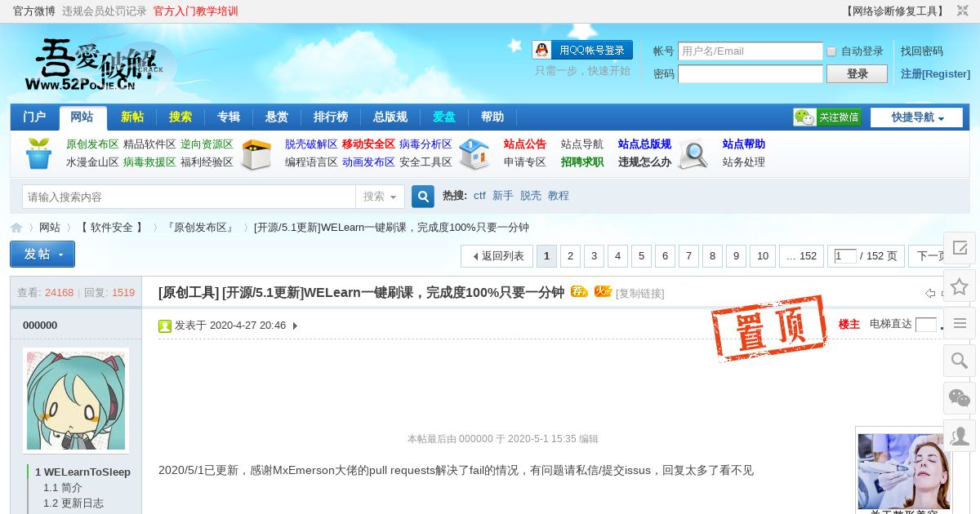980x514 pixels.
Task: Click the hot thread badge icon
Action: 603,291
